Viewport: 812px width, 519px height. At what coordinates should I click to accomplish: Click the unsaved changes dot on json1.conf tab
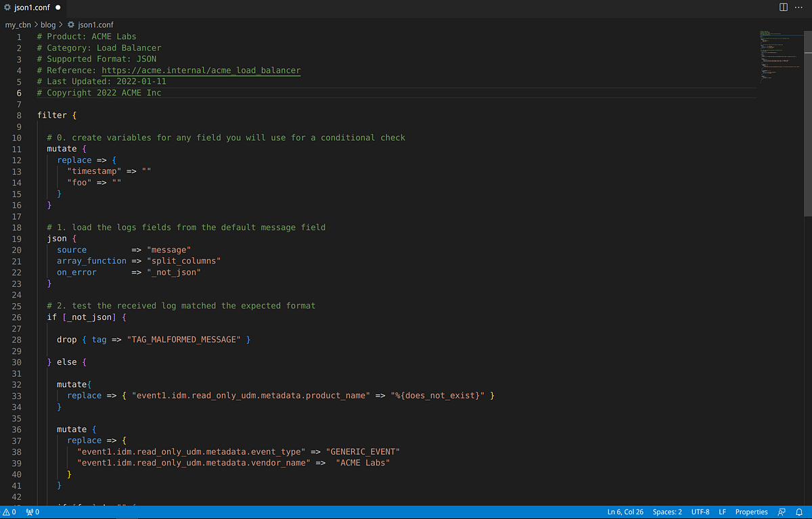[58, 7]
